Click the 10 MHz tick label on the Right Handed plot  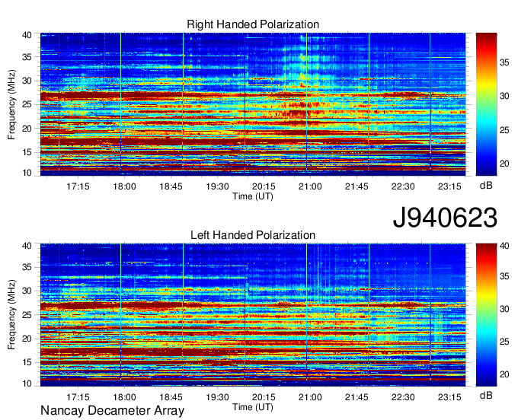(x=27, y=173)
